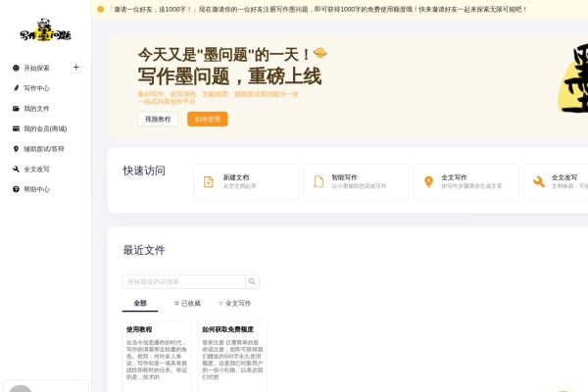Image resolution: width=588 pixels, height=392 pixels.
Task: Click the globe icon beside 开始探索
Action: coord(16,68)
